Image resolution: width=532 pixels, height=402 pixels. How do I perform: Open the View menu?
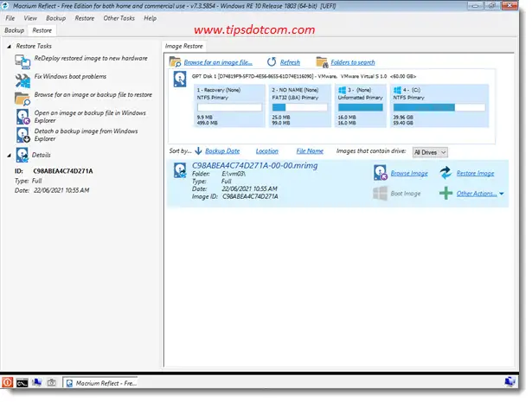coord(30,18)
